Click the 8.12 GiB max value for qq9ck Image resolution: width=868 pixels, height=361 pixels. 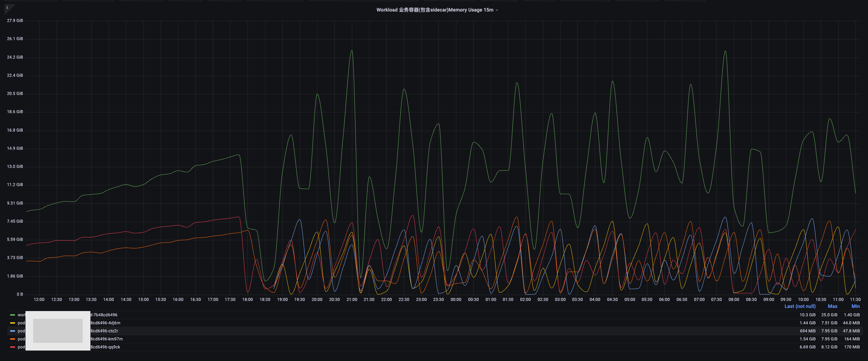829,347
